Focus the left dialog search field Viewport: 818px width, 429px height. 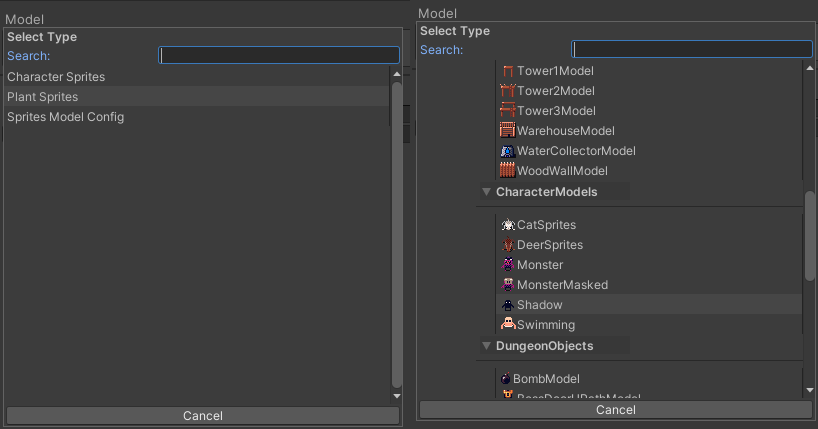click(x=279, y=55)
